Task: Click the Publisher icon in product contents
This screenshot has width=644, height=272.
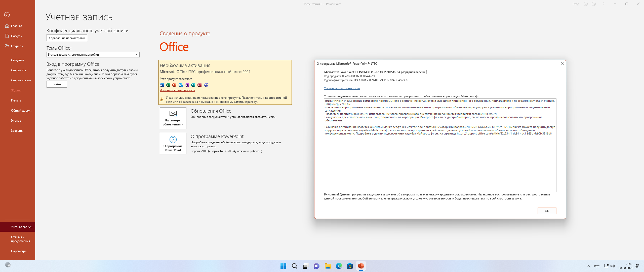Action: (193, 85)
